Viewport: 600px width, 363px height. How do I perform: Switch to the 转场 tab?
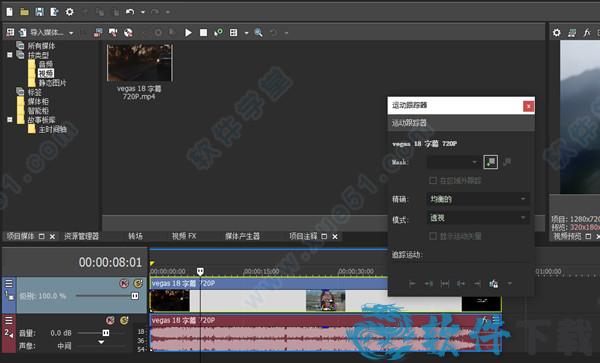[135, 236]
